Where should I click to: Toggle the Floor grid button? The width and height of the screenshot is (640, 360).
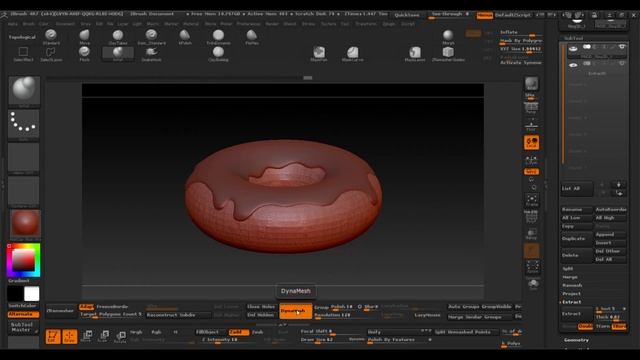click(x=531, y=125)
